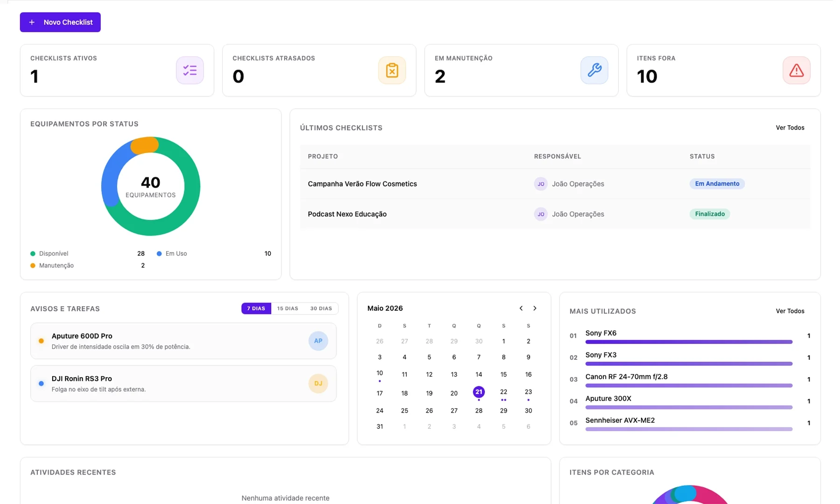
Task: Click JO avatar in Podcast Nexo row
Action: pyautogui.click(x=540, y=214)
